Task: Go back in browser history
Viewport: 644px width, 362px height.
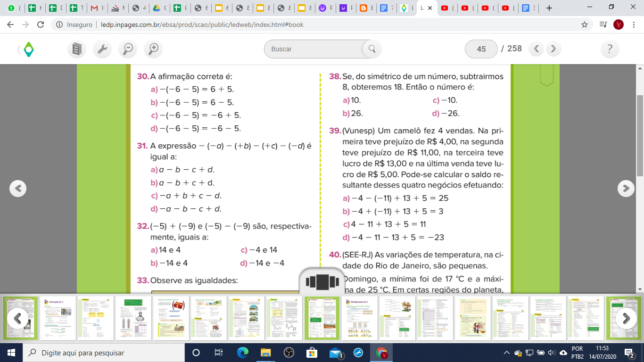Action: pos(11,25)
